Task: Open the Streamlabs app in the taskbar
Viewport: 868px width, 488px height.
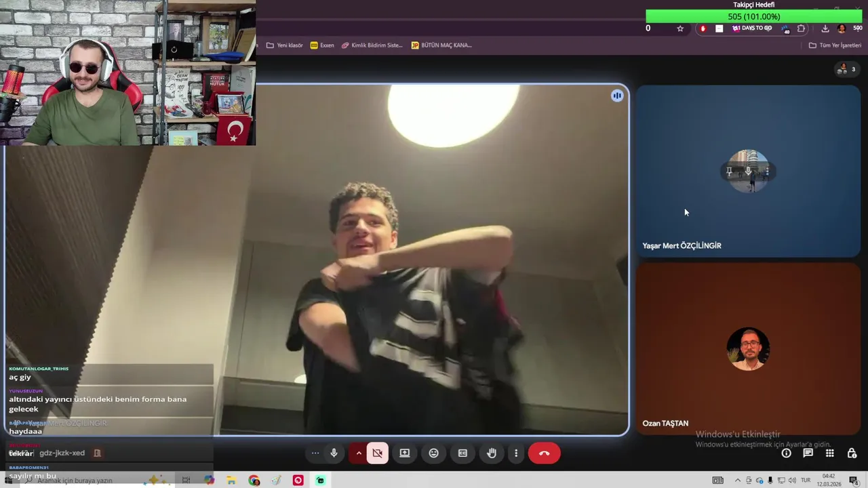Action: [x=320, y=481]
